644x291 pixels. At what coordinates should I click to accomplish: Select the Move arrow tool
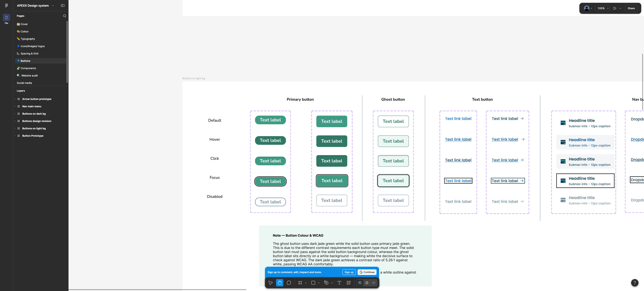click(x=270, y=283)
